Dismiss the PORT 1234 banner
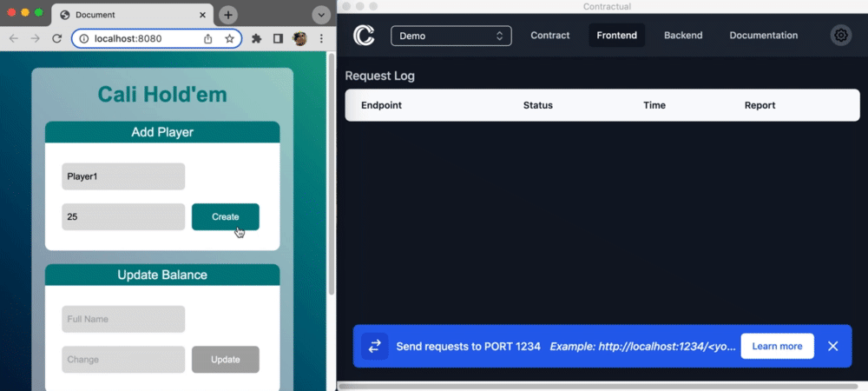Screen dimensions: 868x391 pos(833,346)
